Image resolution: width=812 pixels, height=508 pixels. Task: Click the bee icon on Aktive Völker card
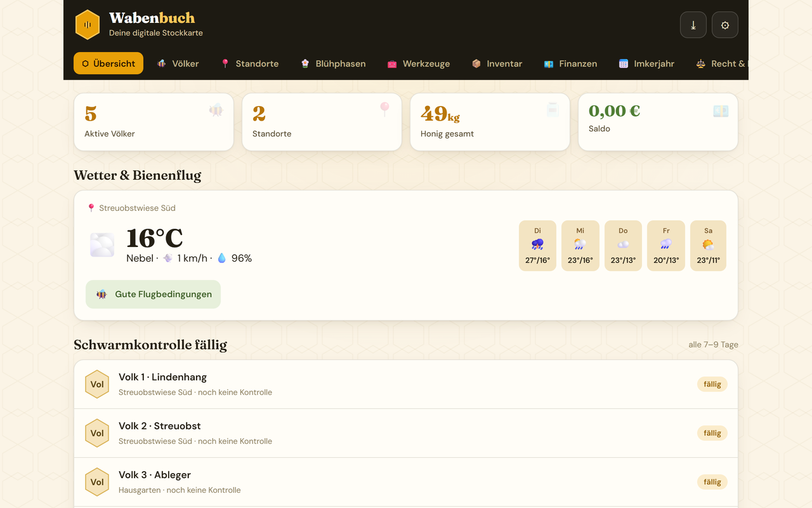pyautogui.click(x=216, y=110)
